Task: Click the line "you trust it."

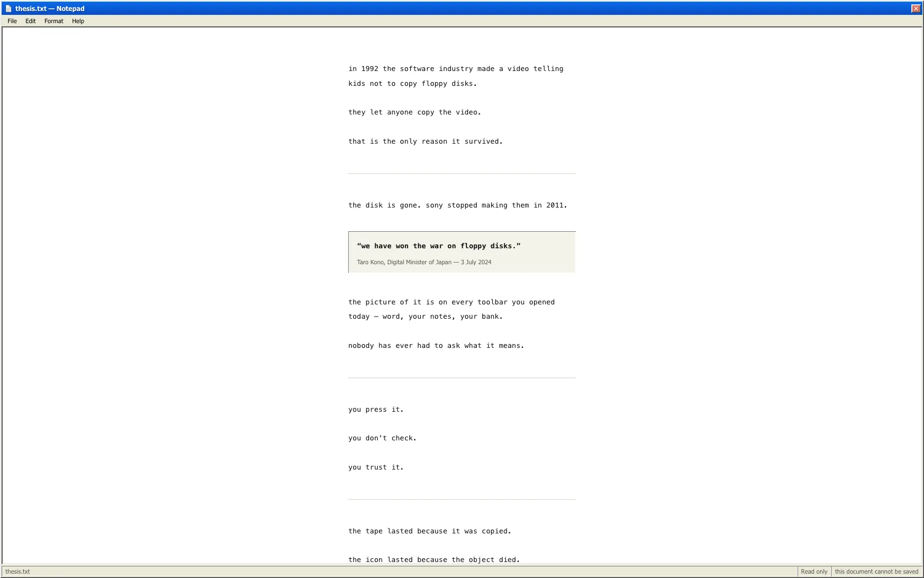Action: click(376, 467)
